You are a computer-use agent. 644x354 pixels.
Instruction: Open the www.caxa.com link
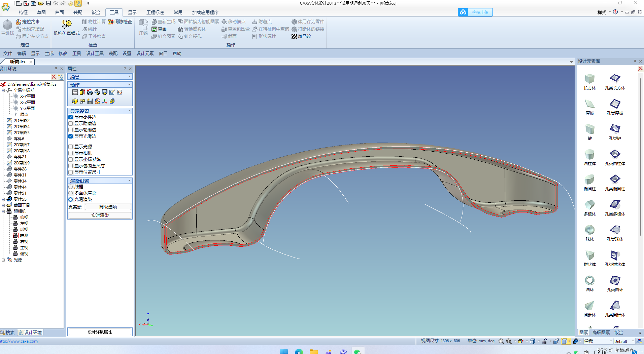(19, 341)
